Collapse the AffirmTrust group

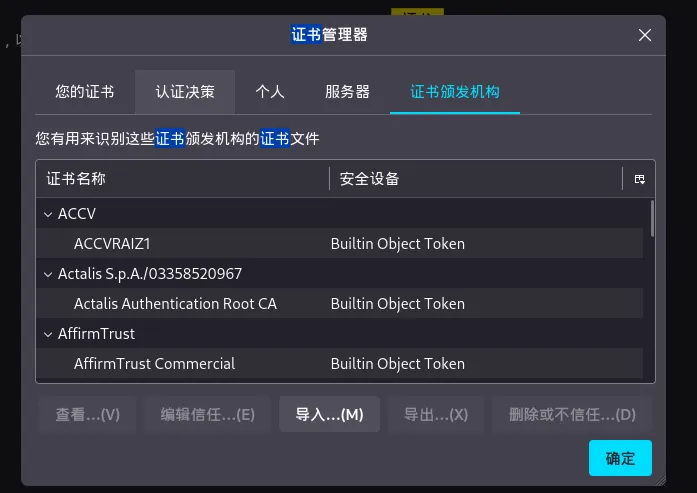(47, 334)
